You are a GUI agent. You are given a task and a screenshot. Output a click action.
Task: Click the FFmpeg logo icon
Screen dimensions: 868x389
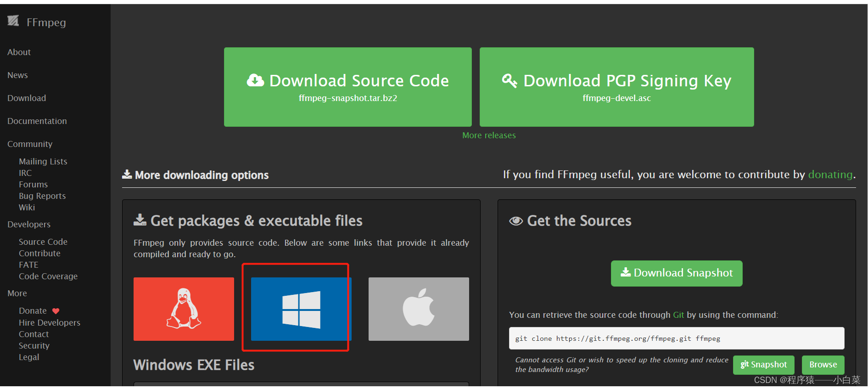pos(13,20)
